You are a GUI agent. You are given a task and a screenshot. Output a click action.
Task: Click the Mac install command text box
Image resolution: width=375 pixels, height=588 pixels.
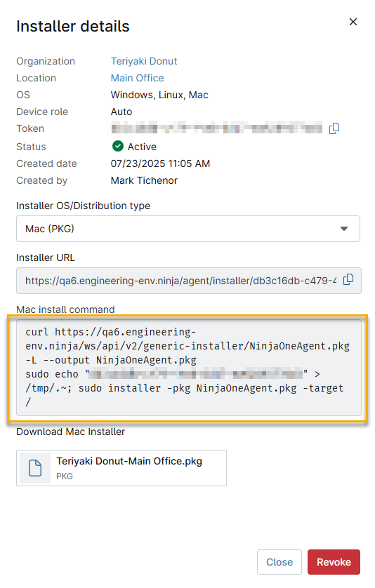click(189, 367)
